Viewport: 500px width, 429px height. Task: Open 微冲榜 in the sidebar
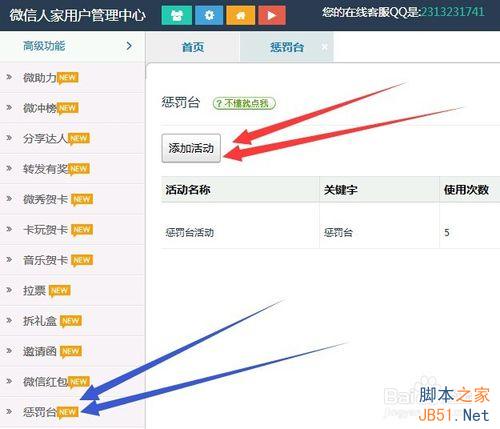(72, 108)
